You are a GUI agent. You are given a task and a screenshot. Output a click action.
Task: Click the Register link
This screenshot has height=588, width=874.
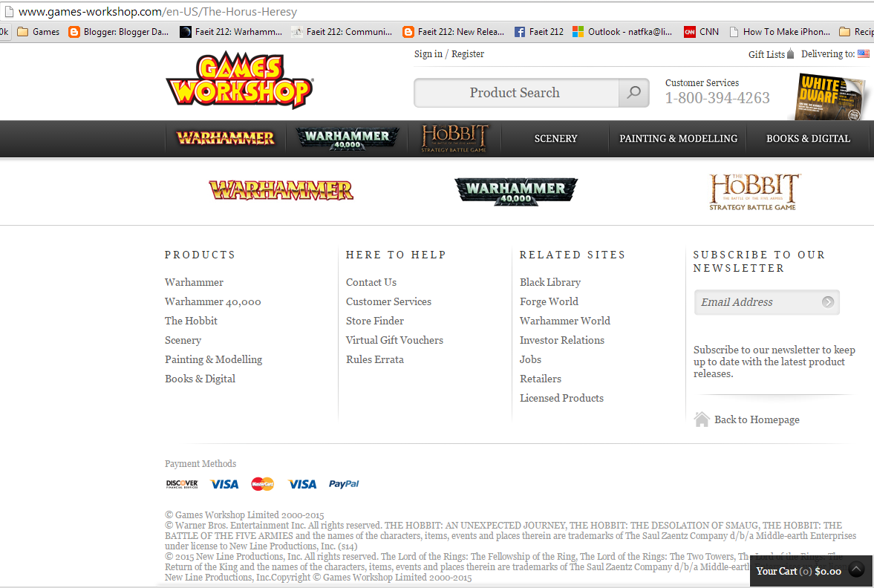pos(468,54)
